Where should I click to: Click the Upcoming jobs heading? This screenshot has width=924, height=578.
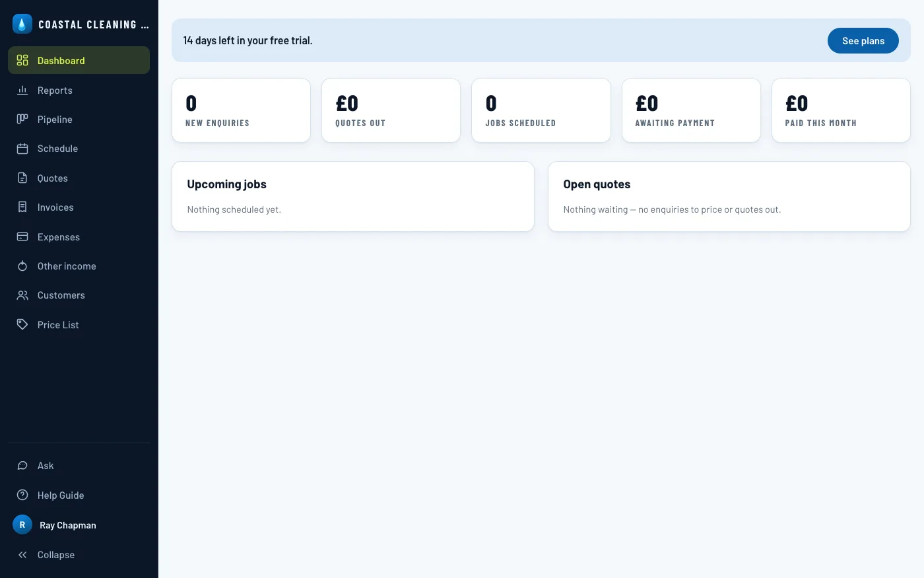click(x=227, y=184)
